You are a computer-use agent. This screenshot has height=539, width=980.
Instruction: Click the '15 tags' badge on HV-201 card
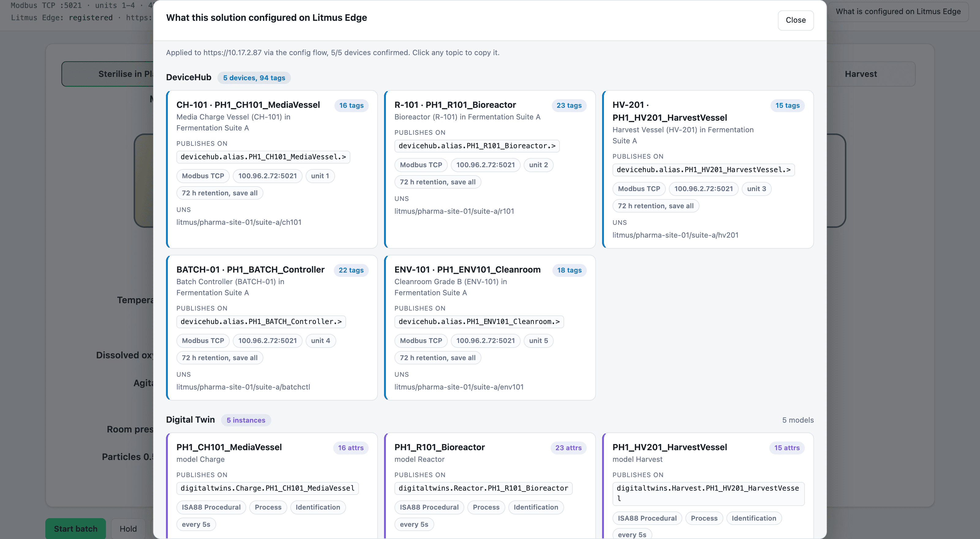(x=787, y=105)
